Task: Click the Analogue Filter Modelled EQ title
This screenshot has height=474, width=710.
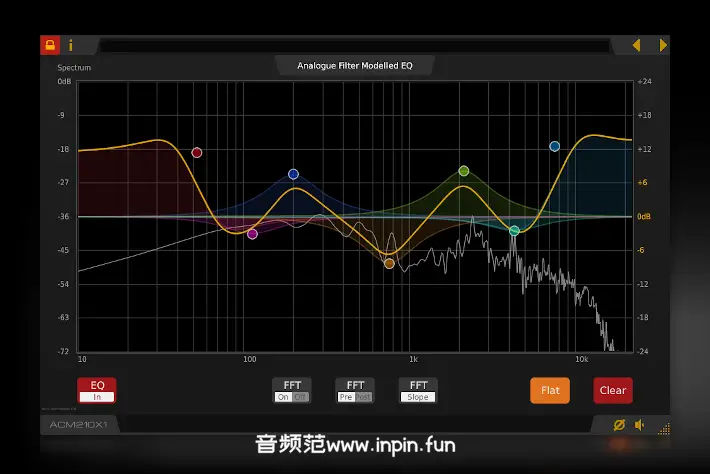Action: coord(355,66)
